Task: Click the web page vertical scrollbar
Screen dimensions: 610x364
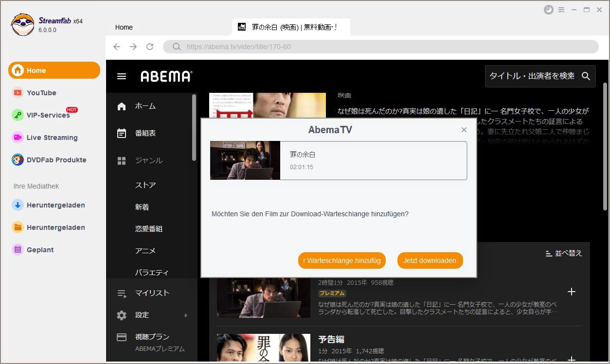Action: [605, 147]
